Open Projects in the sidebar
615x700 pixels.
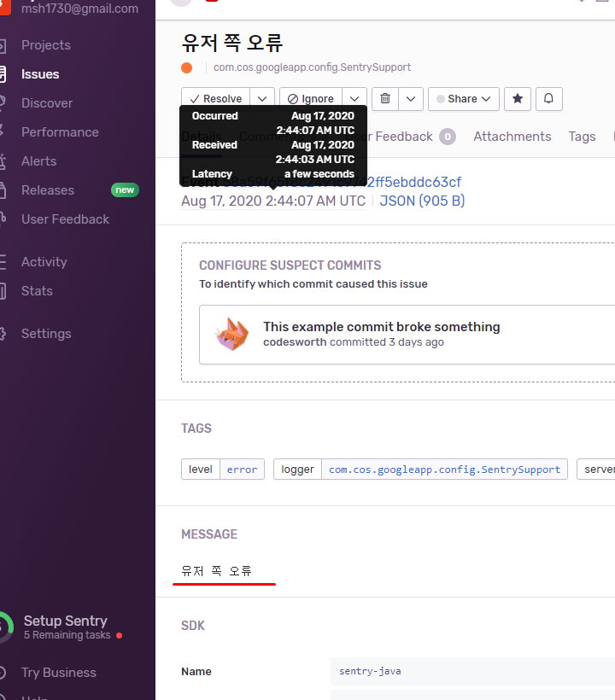tap(46, 45)
